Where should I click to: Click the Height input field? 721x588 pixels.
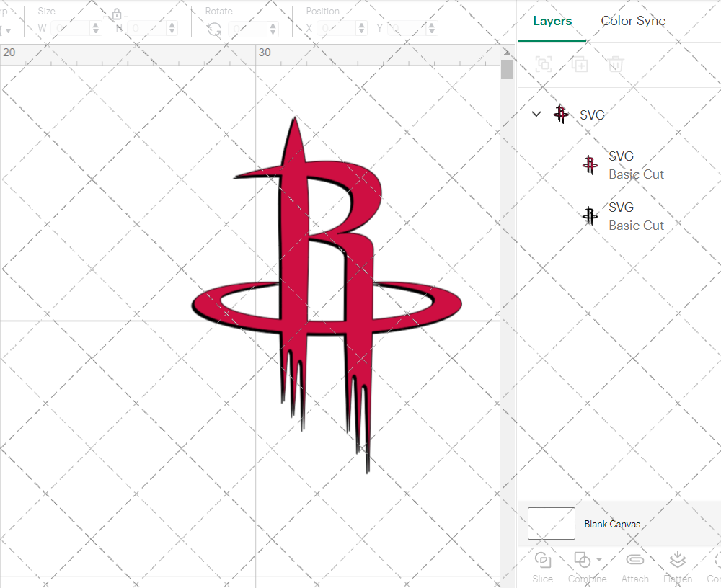click(x=148, y=29)
